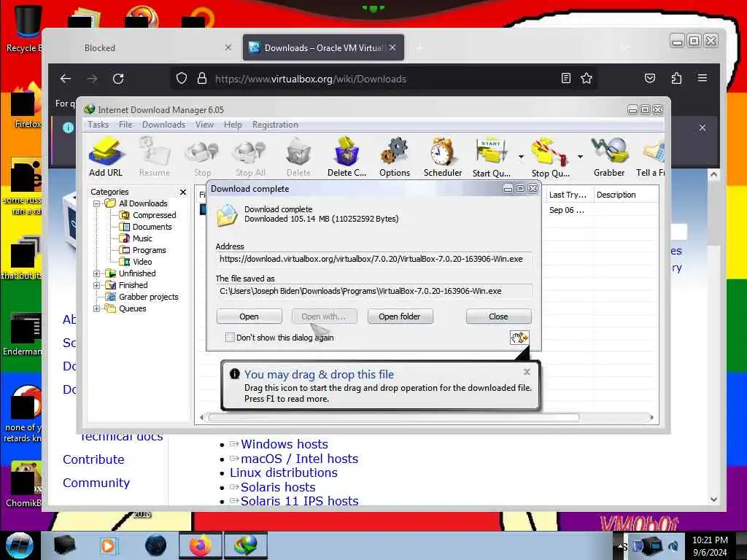Open the Stop Queue dropdown arrow
The image size is (747, 560).
tap(580, 157)
